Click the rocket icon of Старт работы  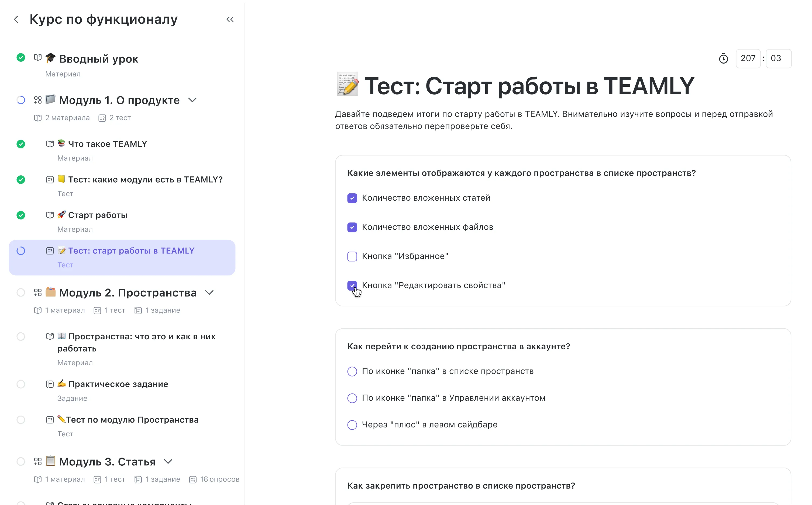tap(61, 215)
